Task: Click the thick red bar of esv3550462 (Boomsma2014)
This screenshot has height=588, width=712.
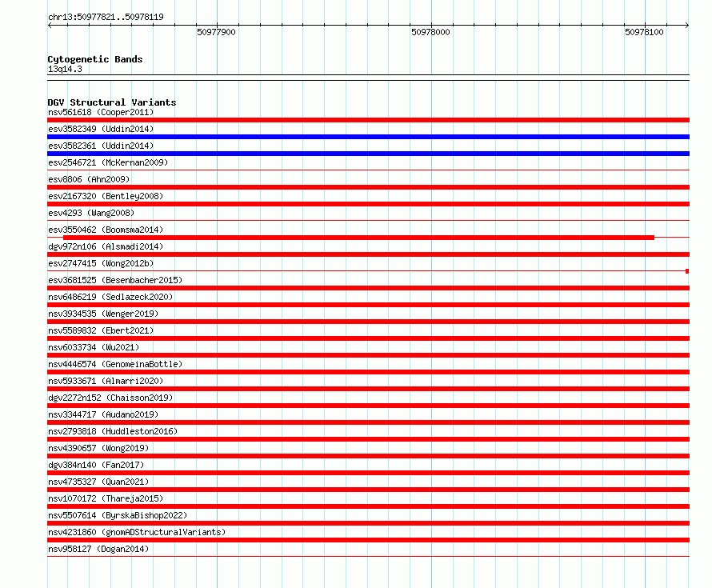Action: click(x=358, y=238)
